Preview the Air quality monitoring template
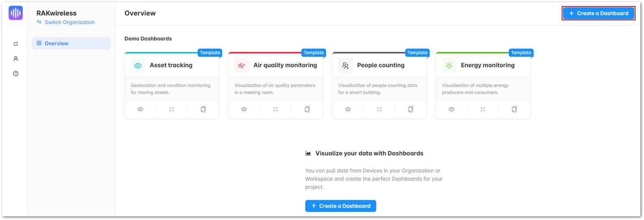The height and width of the screenshot is (220, 644). pyautogui.click(x=244, y=109)
